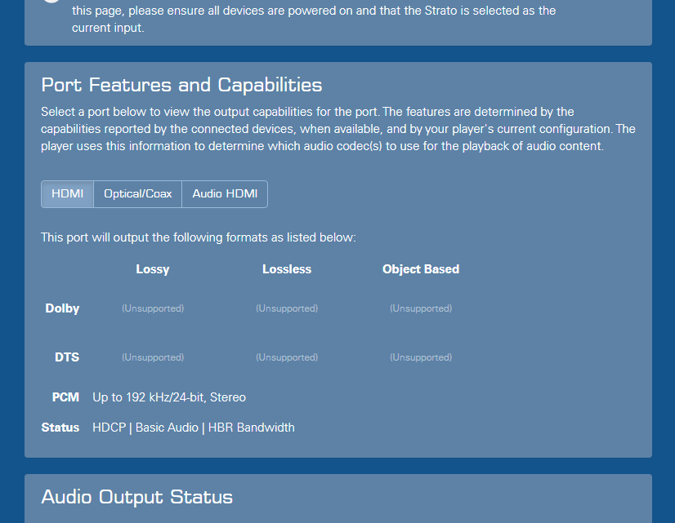Click Dolby Lossless unsupported value
675x523 pixels.
(286, 309)
